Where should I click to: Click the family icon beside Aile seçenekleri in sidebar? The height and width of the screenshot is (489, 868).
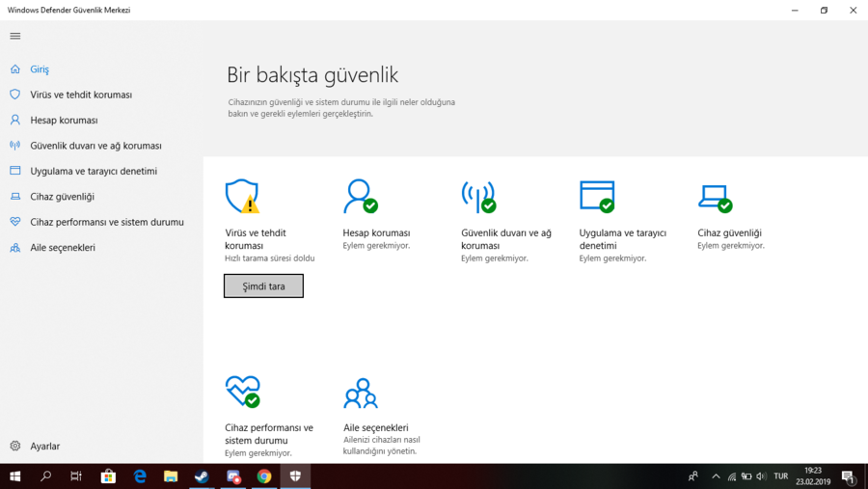[x=14, y=248]
